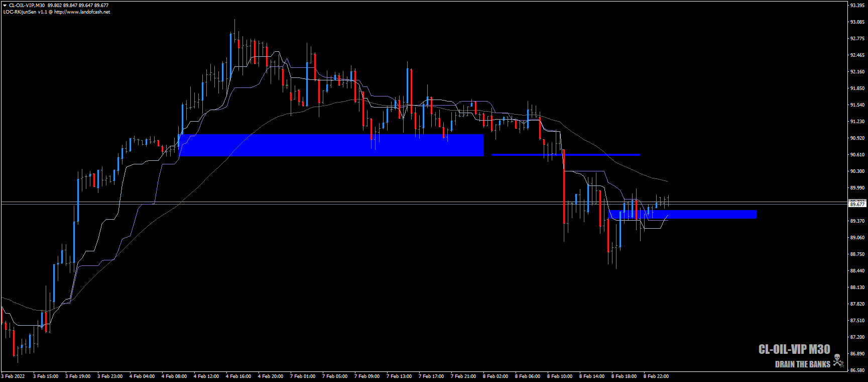Click the 87.510 price axis label

(x=857, y=321)
